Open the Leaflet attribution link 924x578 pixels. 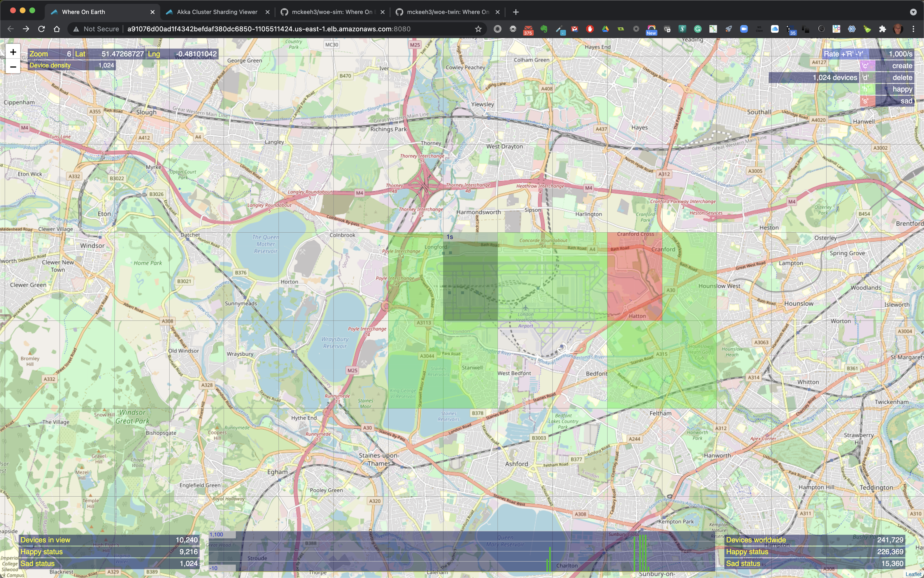[x=913, y=574]
